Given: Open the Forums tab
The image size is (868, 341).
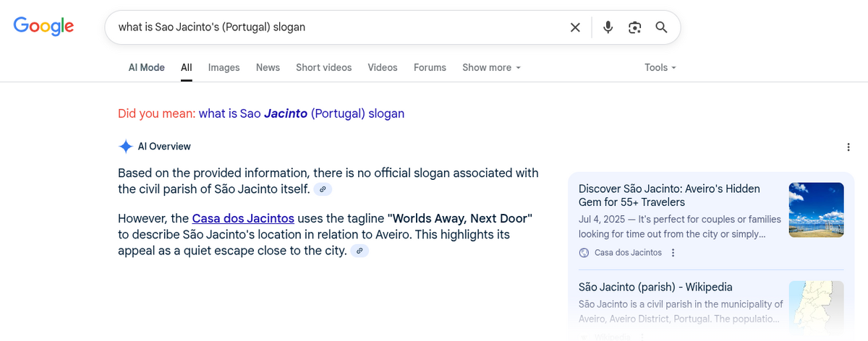Looking at the screenshot, I should [430, 67].
